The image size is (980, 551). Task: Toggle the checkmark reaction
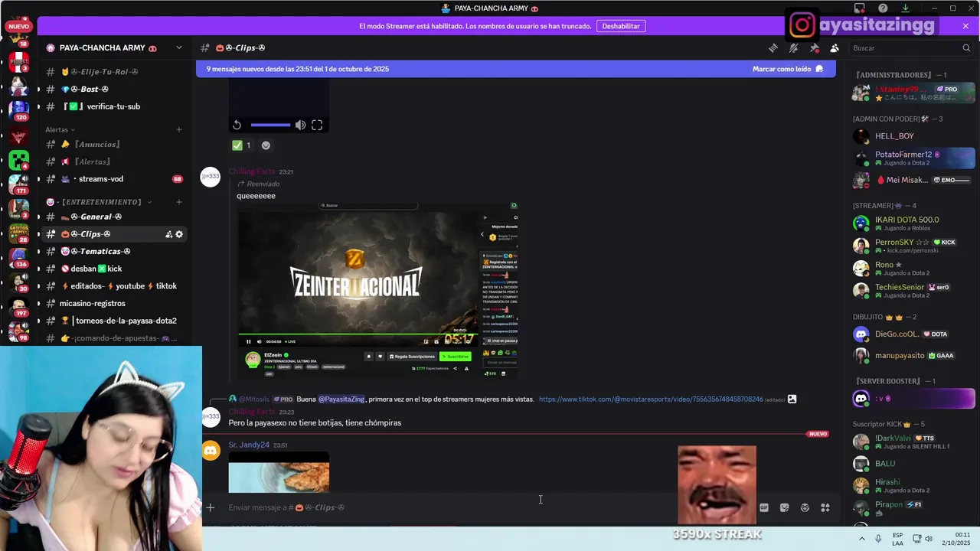tap(242, 145)
